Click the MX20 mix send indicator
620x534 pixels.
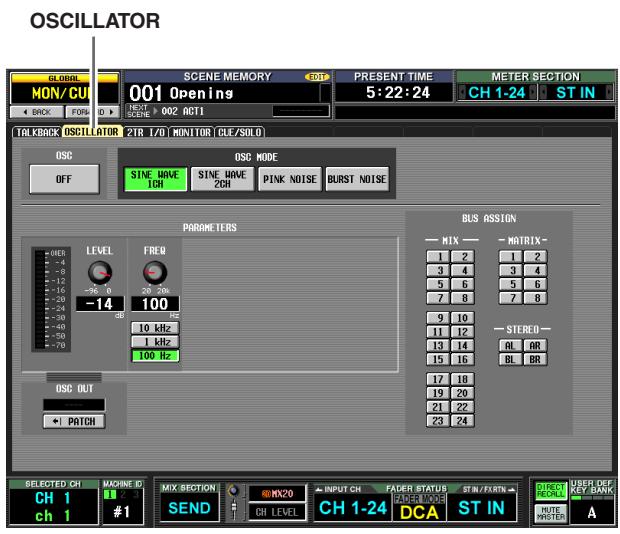click(x=277, y=494)
